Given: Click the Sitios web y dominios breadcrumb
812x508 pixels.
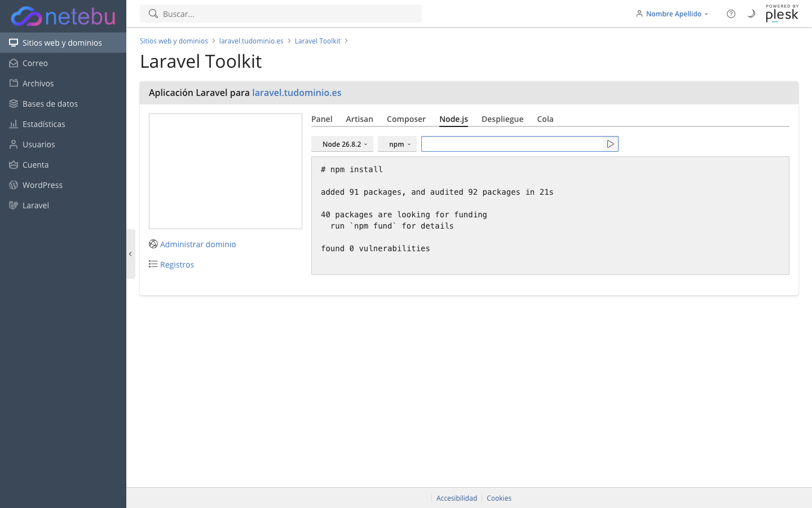Looking at the screenshot, I should [x=174, y=41].
